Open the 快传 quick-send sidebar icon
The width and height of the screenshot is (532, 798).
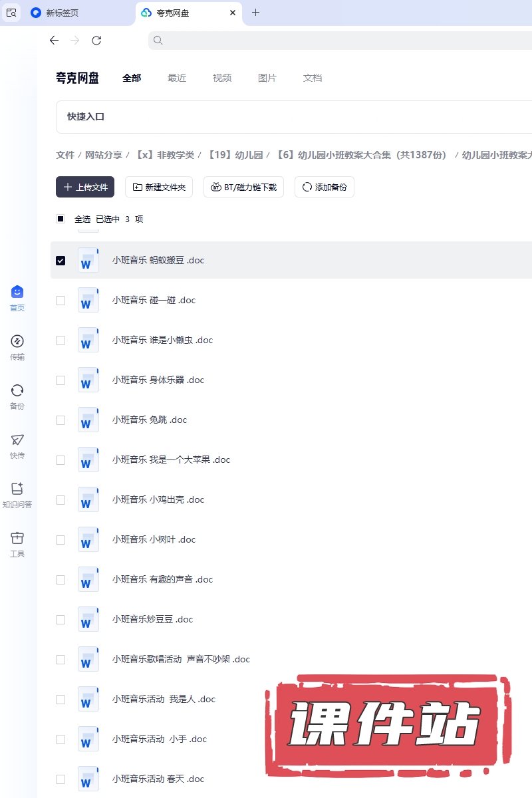17,445
